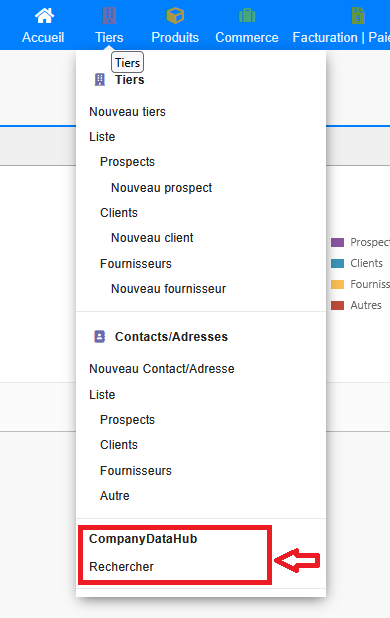Click the building icon beside Tiers heading
The image size is (390, 618).
pos(100,80)
